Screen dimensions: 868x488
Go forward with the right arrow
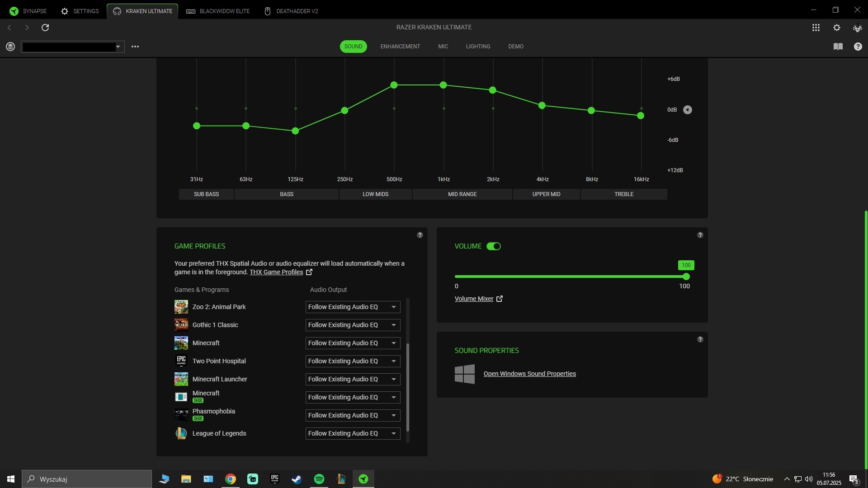pyautogui.click(x=27, y=28)
